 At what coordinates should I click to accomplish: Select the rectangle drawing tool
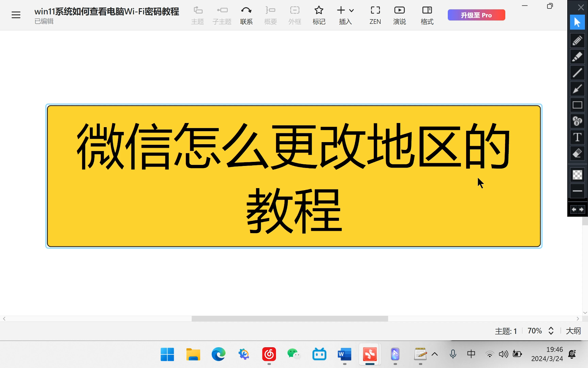coord(577,105)
